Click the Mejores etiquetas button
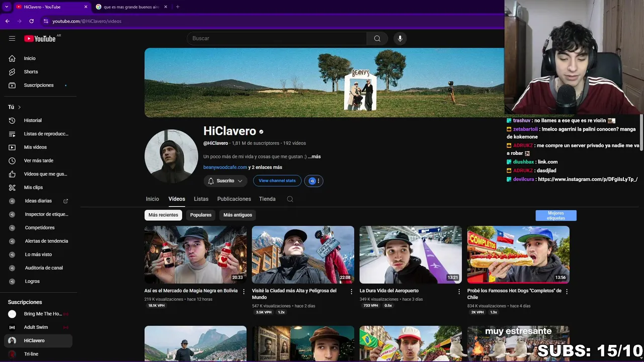Image resolution: width=644 pixels, height=362 pixels. [x=556, y=216]
